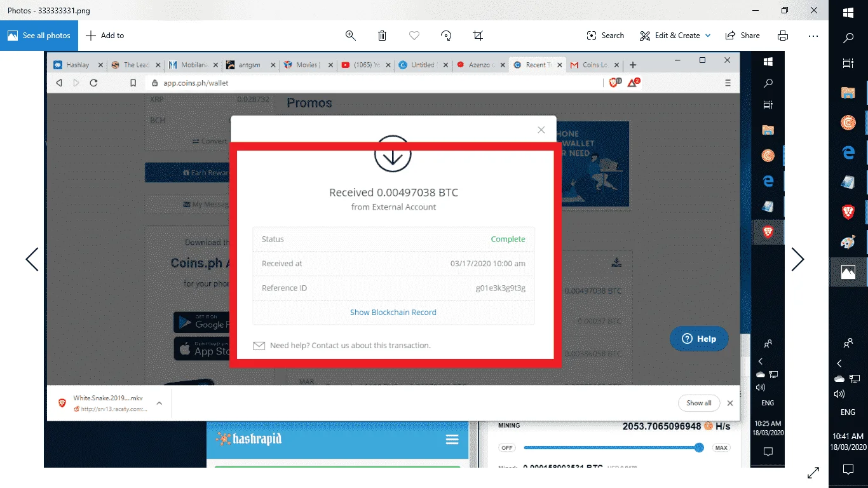Go to the previous photo
This screenshot has height=488, width=868.
point(32,259)
